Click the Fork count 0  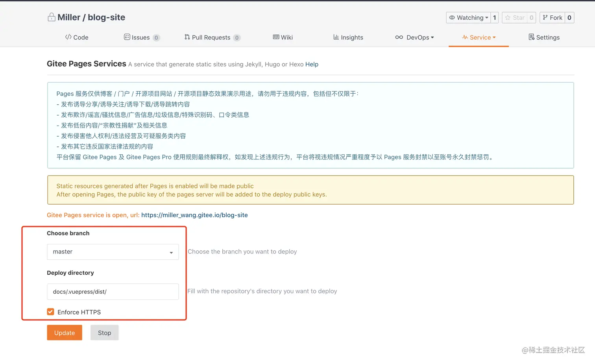pos(569,18)
